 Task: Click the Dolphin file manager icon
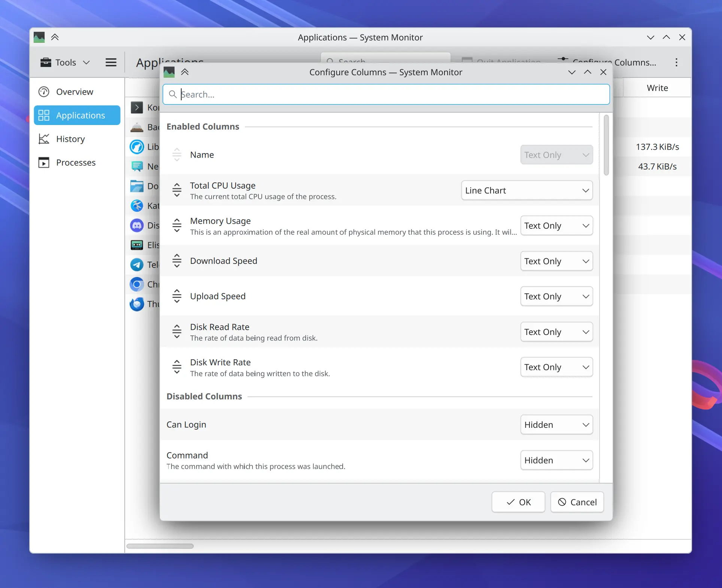[x=137, y=186]
